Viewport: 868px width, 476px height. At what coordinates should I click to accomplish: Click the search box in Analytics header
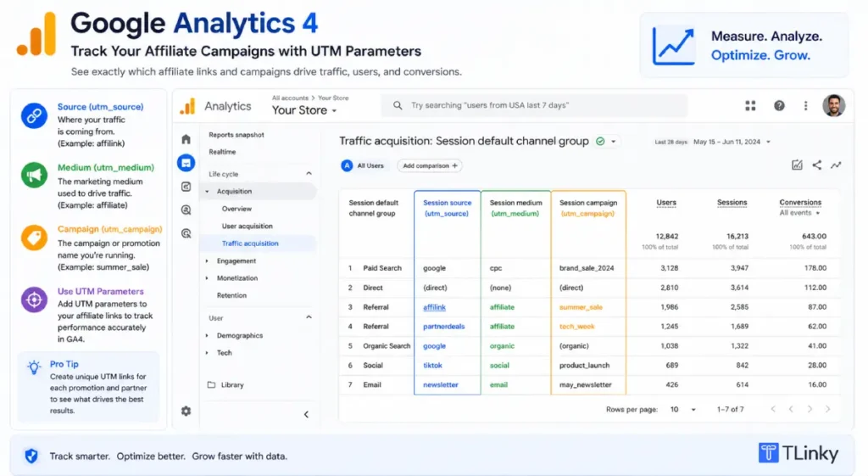click(534, 105)
